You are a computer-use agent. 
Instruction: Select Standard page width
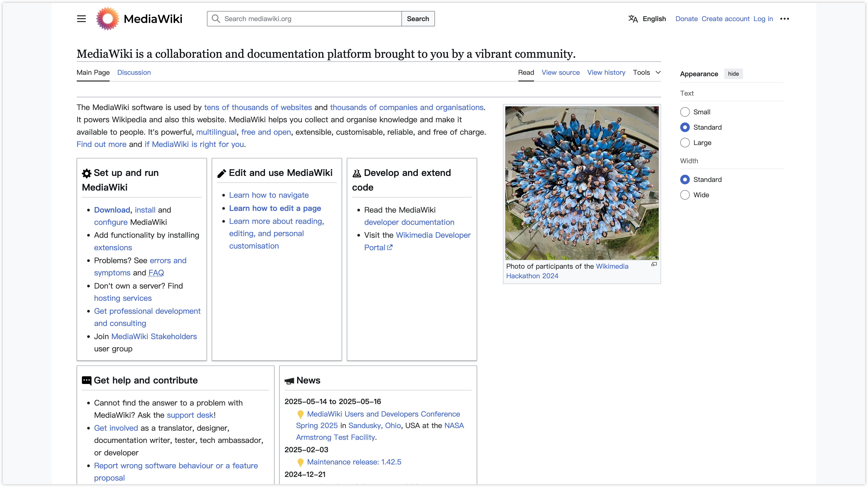(x=685, y=180)
